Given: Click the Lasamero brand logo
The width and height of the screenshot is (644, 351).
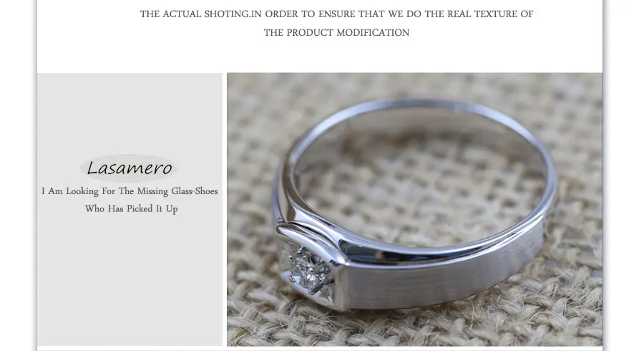Looking at the screenshot, I should pyautogui.click(x=129, y=168).
